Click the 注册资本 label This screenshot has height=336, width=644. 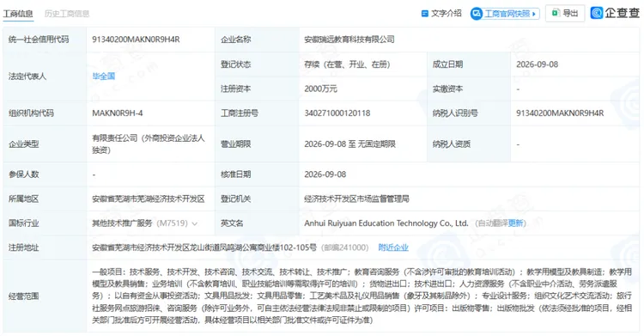tap(236, 89)
